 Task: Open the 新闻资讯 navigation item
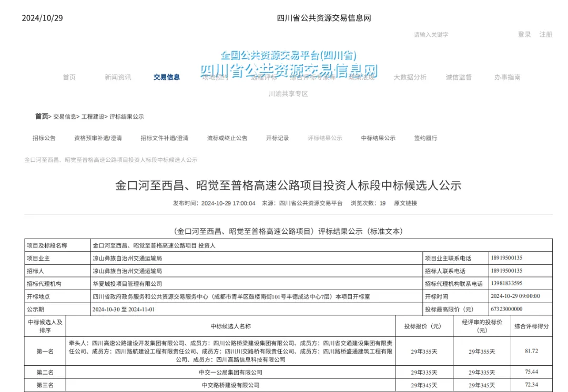pos(118,77)
